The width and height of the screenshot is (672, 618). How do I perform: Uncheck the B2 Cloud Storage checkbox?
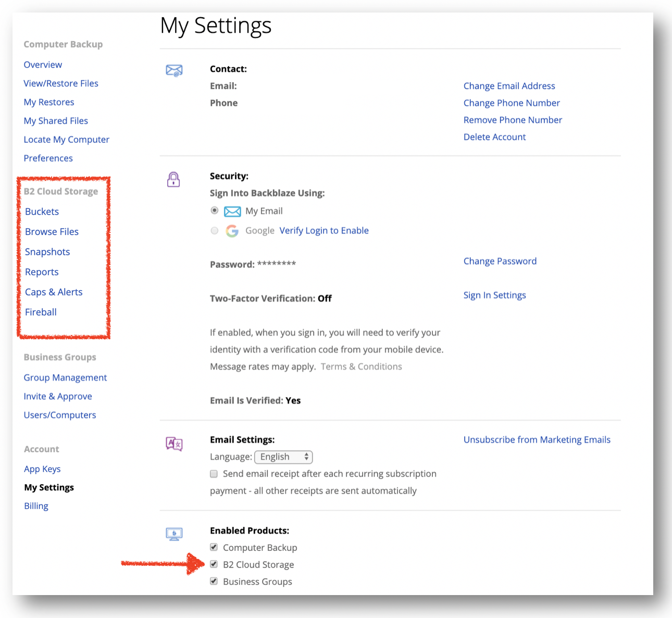(214, 564)
